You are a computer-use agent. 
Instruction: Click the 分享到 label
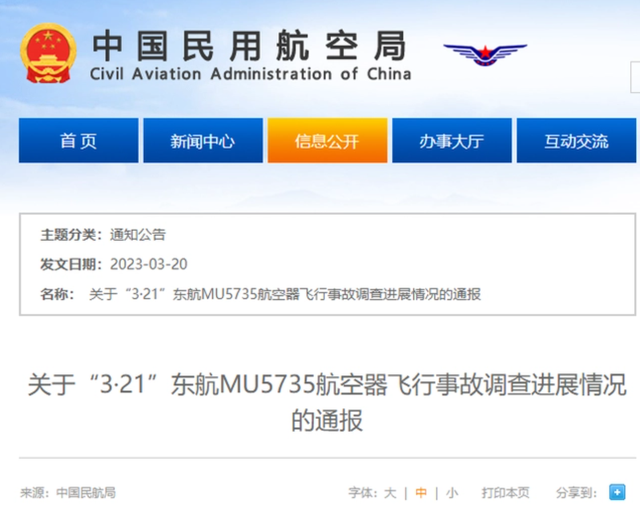tap(576, 493)
